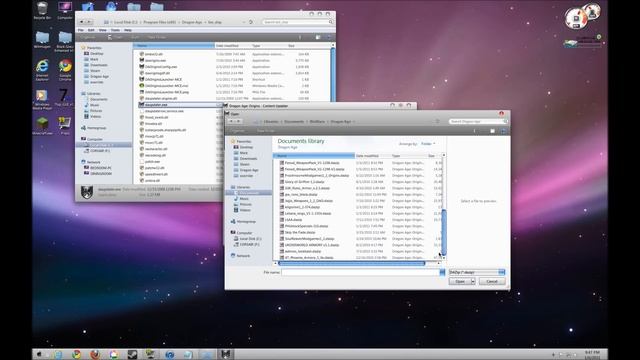Open address bar history dropdown in Explorer
This screenshot has height=360, width=640.
[244, 22]
